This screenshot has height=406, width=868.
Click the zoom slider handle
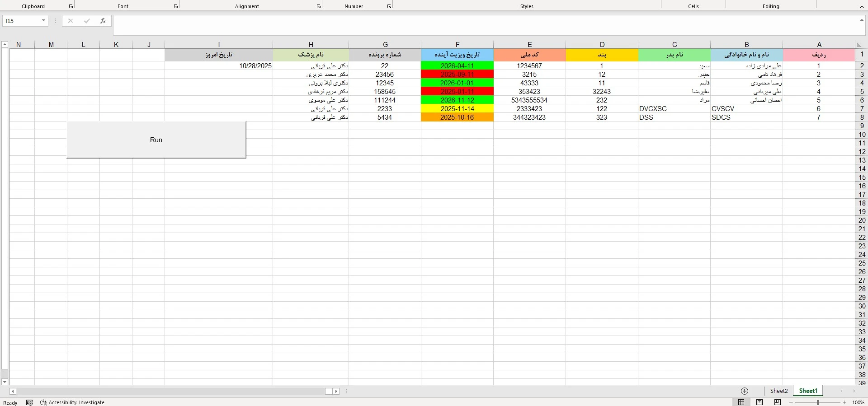pyautogui.click(x=818, y=402)
